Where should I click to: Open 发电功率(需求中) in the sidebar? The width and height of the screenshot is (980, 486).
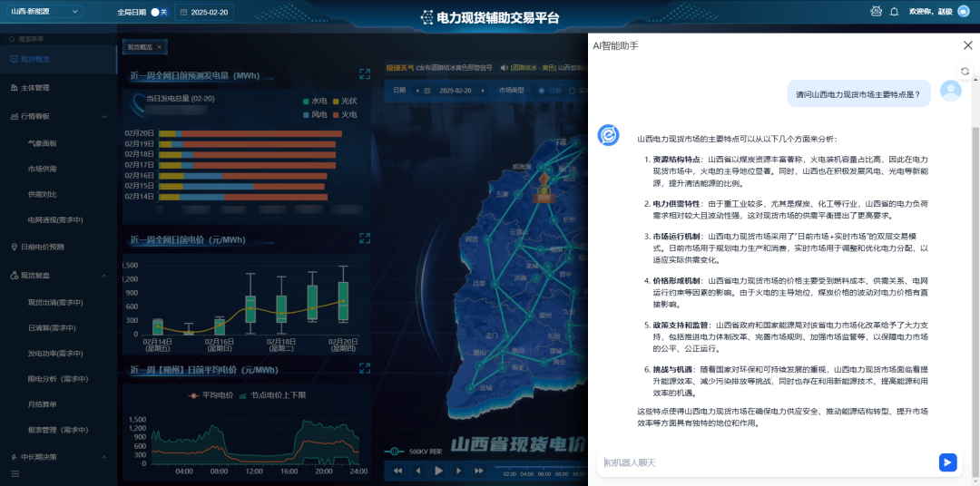[55, 354]
